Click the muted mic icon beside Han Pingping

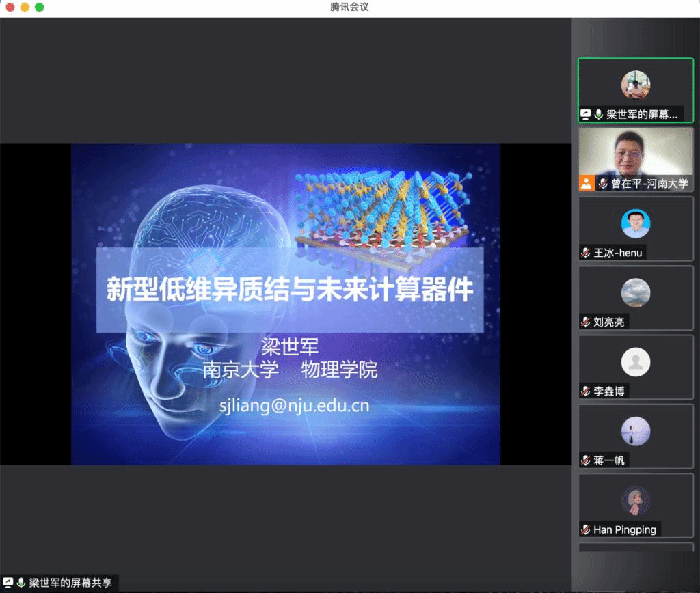tap(586, 529)
